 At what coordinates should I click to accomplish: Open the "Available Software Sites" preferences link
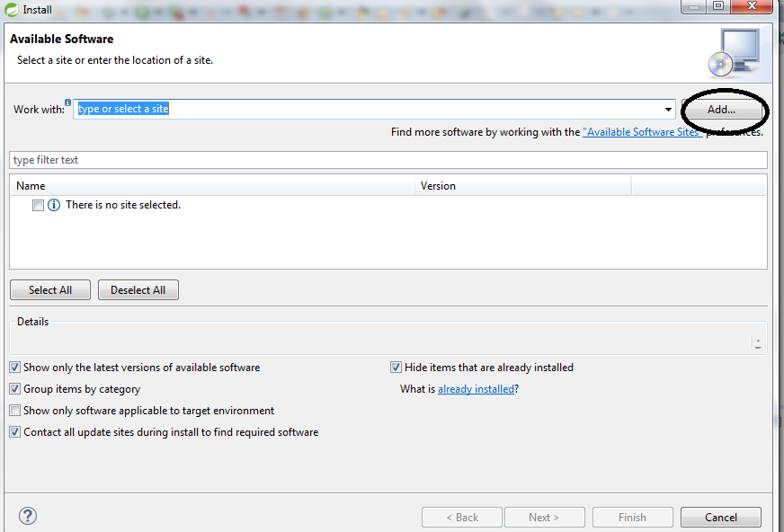point(642,131)
